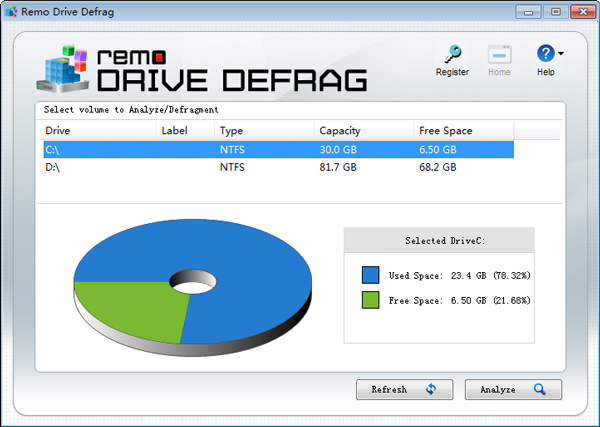The image size is (600, 427).
Task: Click the 6.50 GB cell in C:\ row
Action: coord(438,150)
